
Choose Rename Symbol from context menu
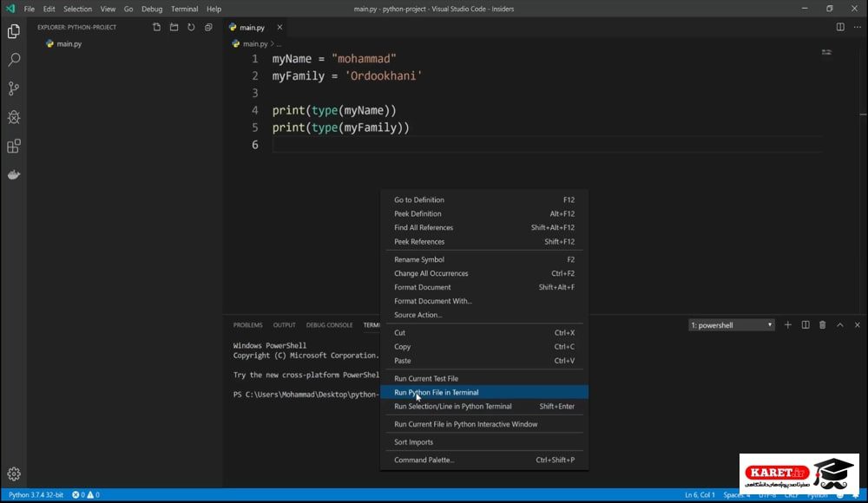click(483, 259)
